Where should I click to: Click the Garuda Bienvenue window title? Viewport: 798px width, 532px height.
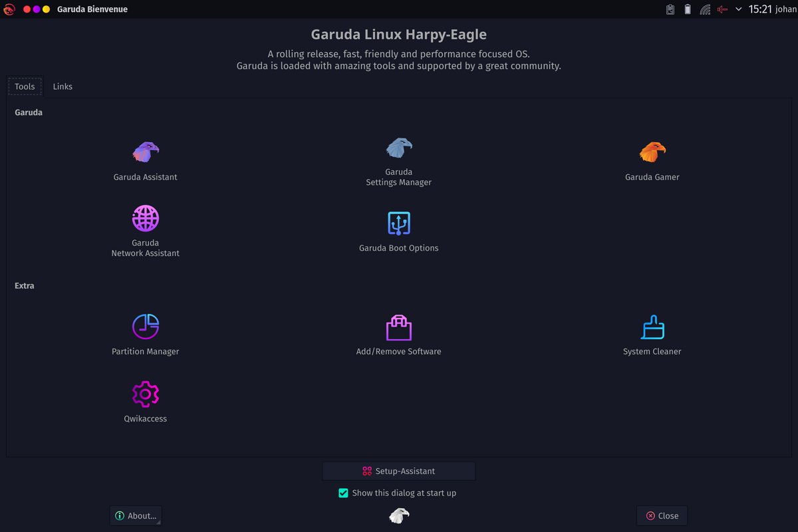(x=92, y=9)
